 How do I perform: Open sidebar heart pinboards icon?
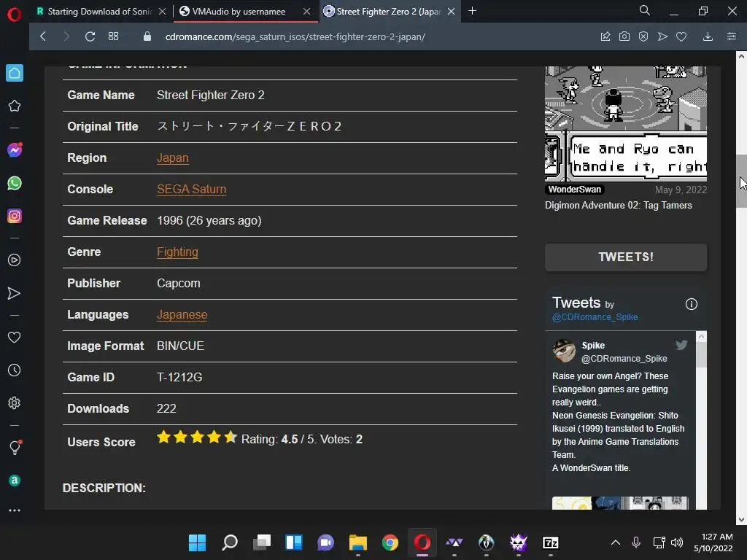tap(15, 337)
